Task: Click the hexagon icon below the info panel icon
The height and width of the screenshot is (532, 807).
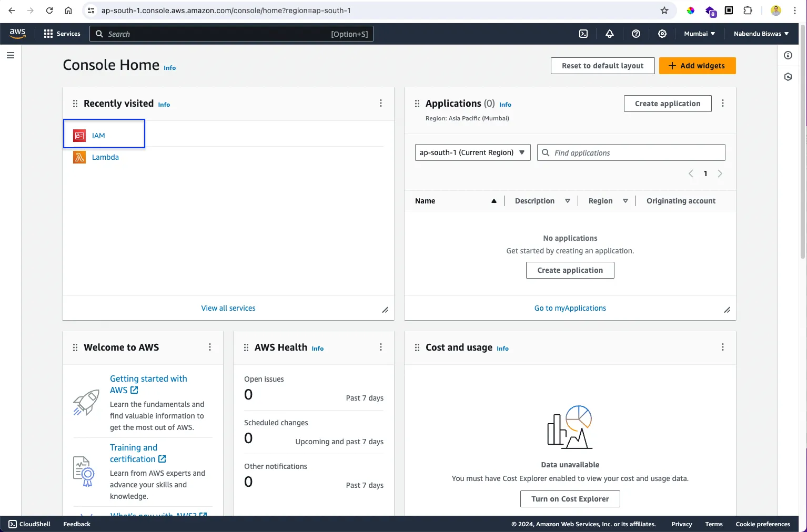Action: (788, 77)
